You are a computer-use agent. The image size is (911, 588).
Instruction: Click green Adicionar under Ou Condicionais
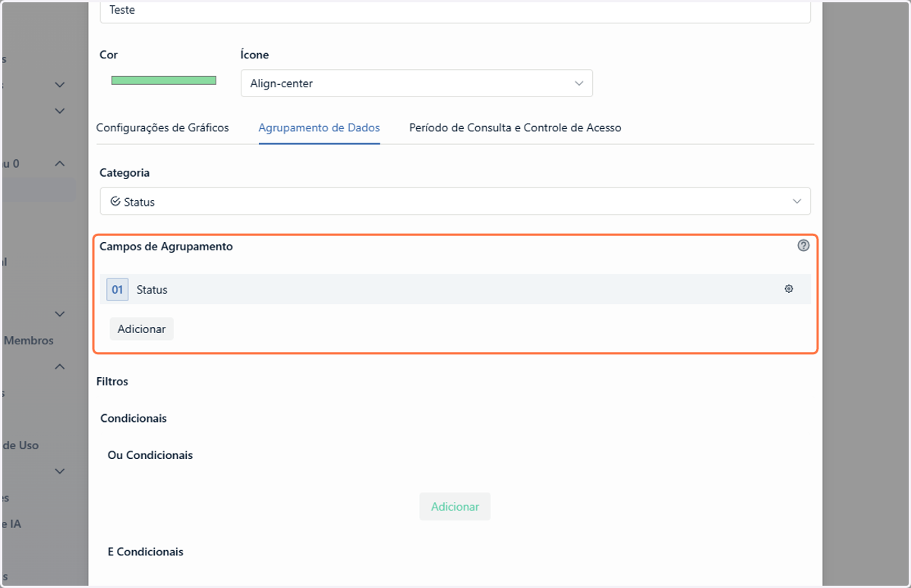click(x=455, y=507)
